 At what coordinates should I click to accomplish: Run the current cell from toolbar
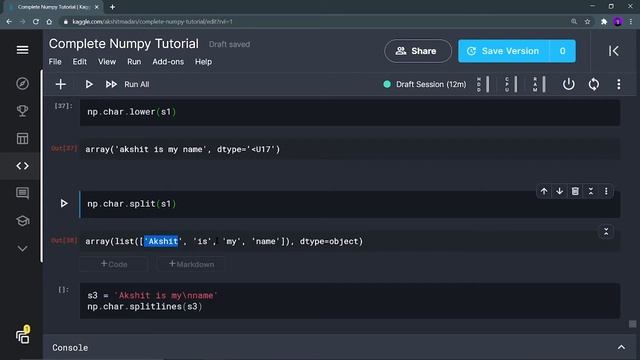point(89,84)
